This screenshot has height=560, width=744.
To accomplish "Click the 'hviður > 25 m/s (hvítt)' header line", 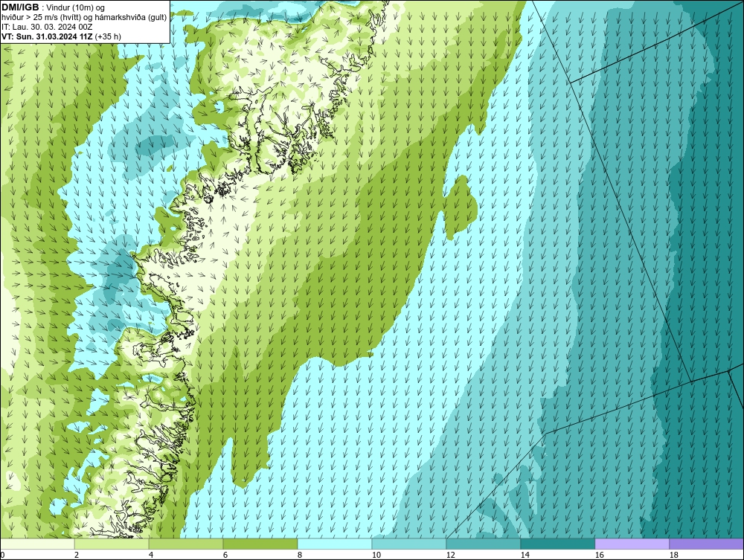I will click(x=84, y=17).
